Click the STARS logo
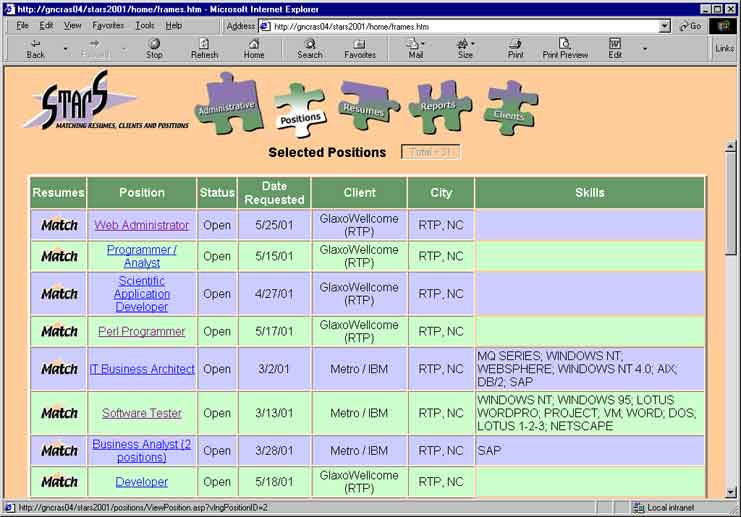 click(105, 101)
